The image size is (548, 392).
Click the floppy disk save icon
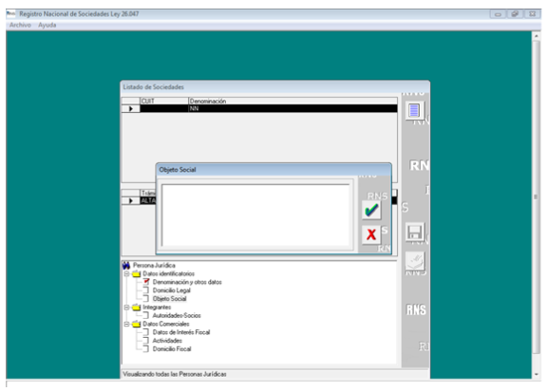415,232
